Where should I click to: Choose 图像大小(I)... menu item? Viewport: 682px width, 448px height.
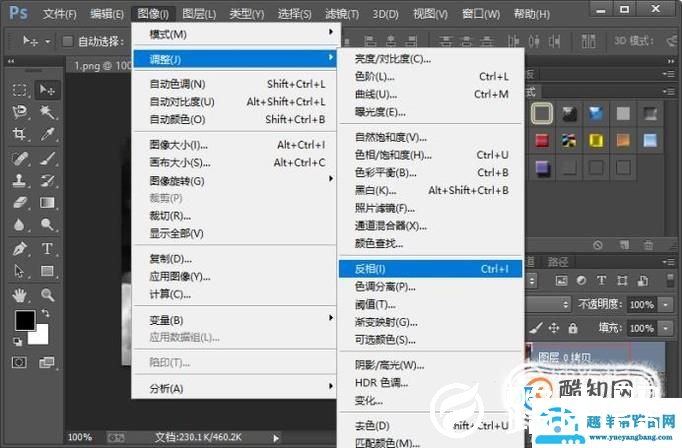pos(235,144)
